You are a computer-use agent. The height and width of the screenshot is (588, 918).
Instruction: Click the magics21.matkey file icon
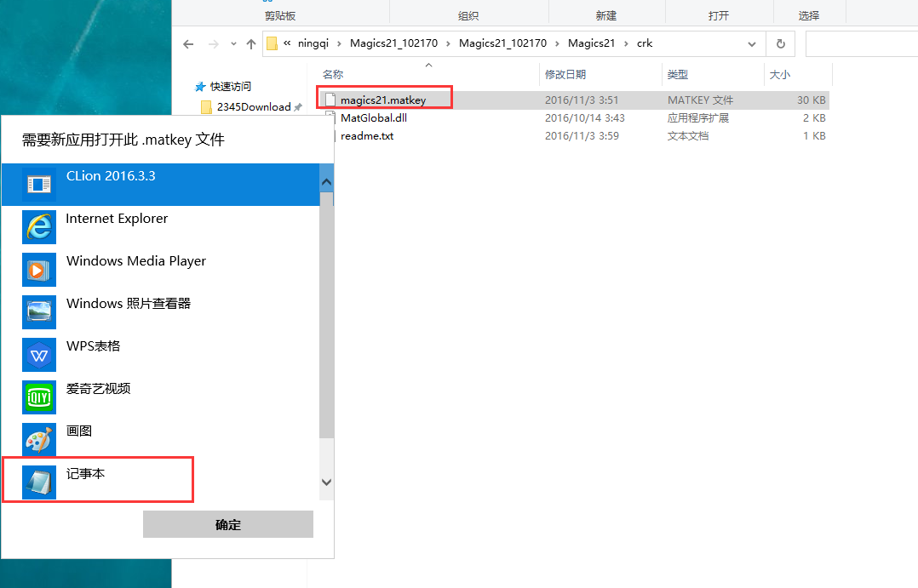330,100
